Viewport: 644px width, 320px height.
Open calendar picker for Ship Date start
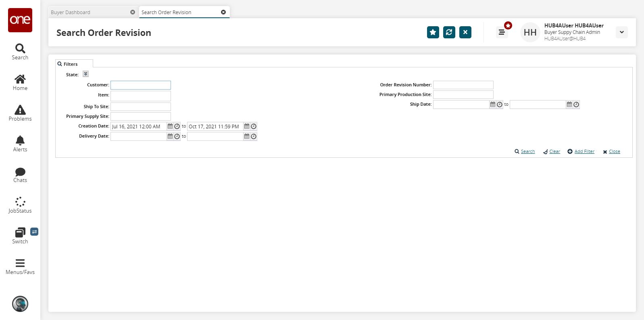(493, 105)
